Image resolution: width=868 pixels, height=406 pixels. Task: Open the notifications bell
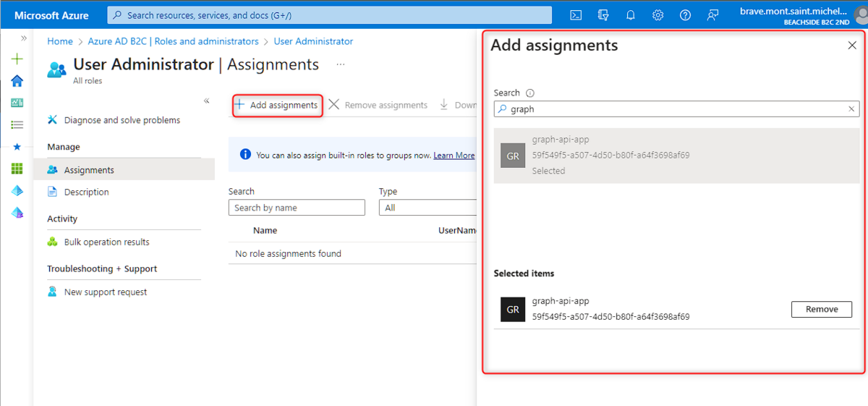coord(631,15)
